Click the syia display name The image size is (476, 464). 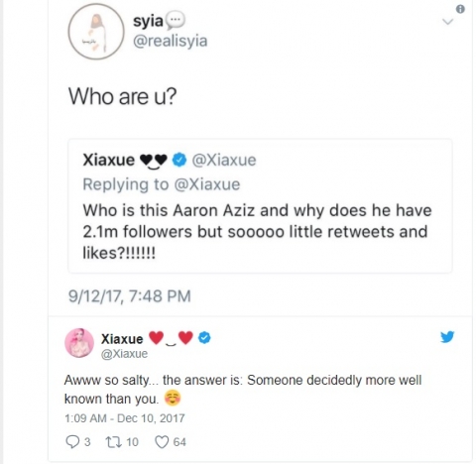(x=148, y=21)
